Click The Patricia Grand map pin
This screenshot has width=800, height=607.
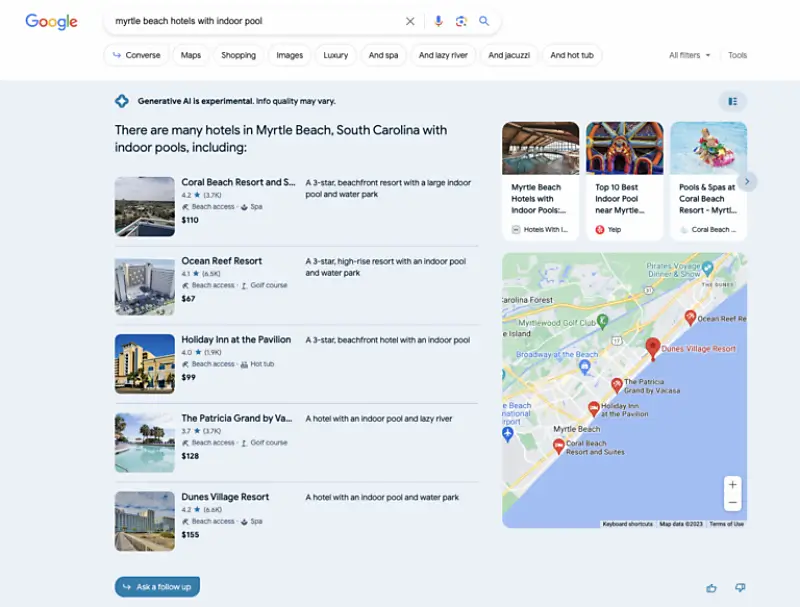point(616,385)
